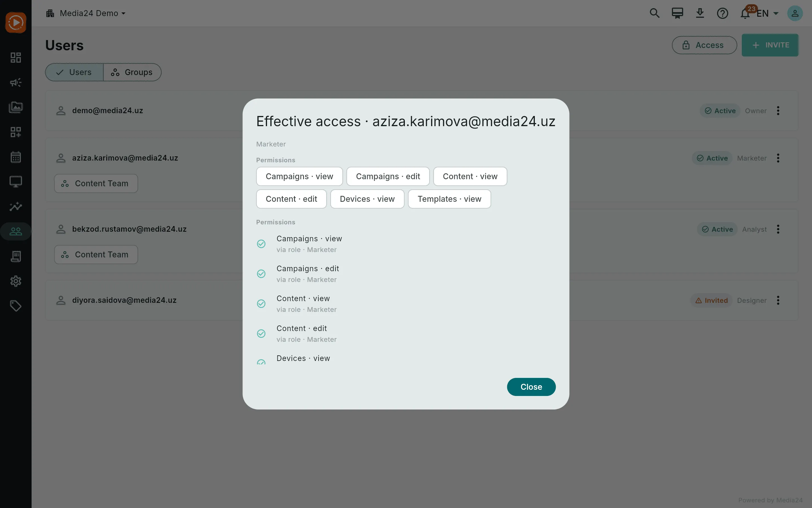This screenshot has height=508, width=812.
Task: Open the user profile avatar icon
Action: [x=795, y=13]
